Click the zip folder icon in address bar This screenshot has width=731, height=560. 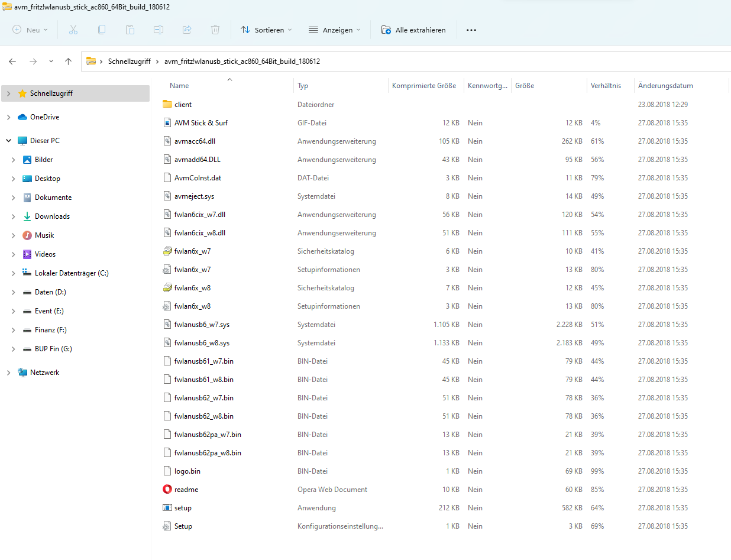click(91, 61)
